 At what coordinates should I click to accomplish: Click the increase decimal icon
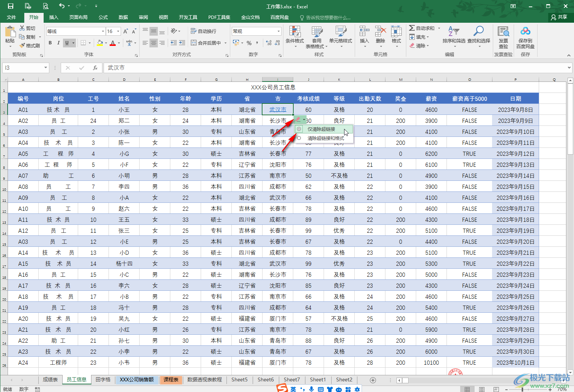point(269,43)
